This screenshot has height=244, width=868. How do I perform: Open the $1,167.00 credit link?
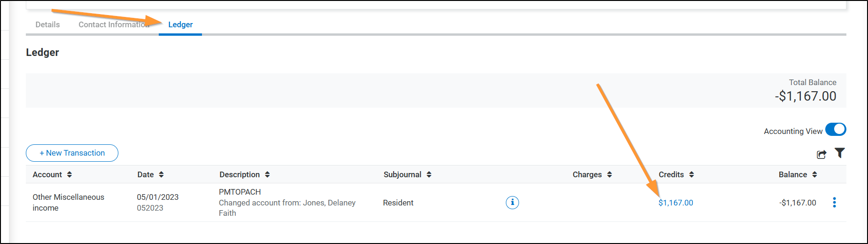pos(675,203)
